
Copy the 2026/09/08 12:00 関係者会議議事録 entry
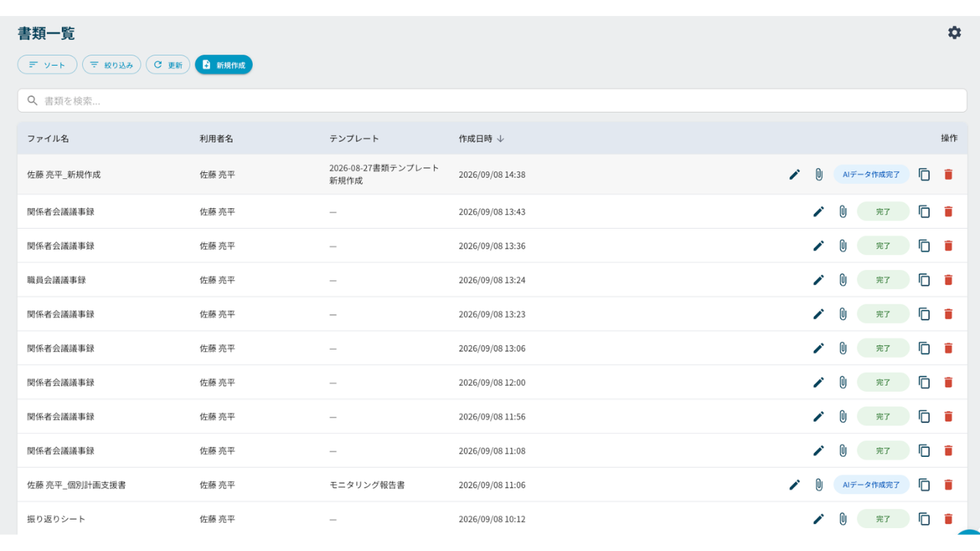[924, 383]
